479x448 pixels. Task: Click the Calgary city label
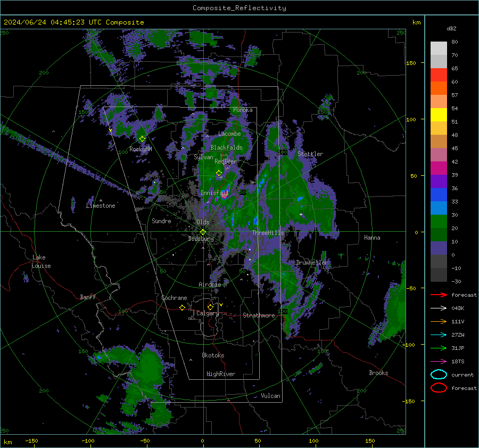208,313
